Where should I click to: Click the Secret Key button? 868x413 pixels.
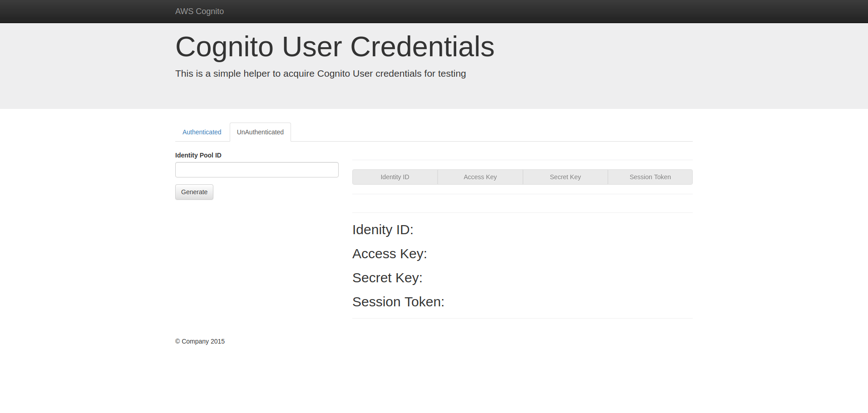coord(565,177)
